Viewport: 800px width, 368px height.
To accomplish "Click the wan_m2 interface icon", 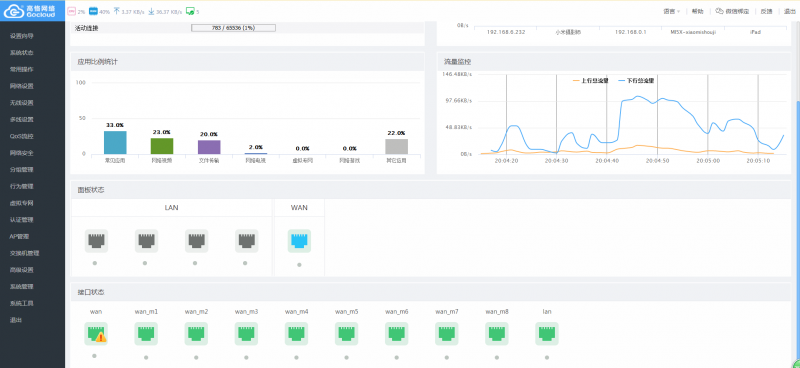I will click(x=196, y=334).
